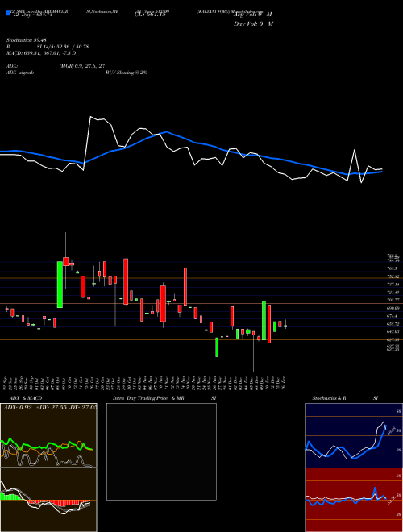Open the MACD histogram panel
The width and height of the screenshot is (403, 532).
[48, 500]
